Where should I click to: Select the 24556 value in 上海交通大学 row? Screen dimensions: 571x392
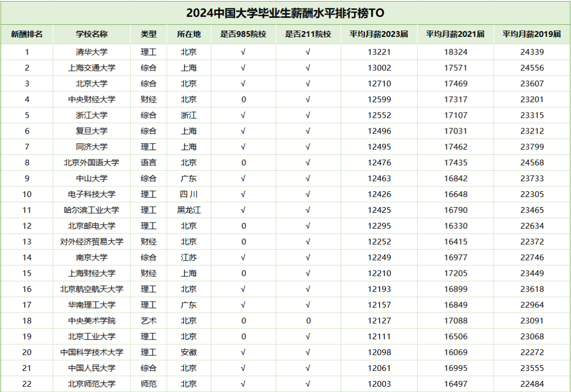(x=532, y=68)
